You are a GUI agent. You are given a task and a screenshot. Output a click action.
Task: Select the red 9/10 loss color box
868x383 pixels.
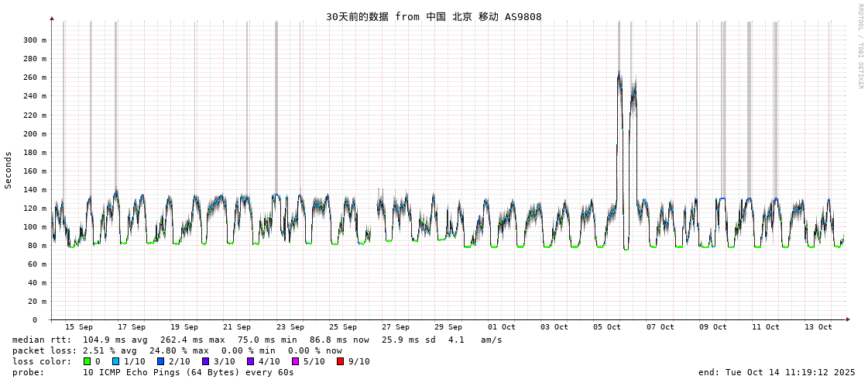(340, 361)
